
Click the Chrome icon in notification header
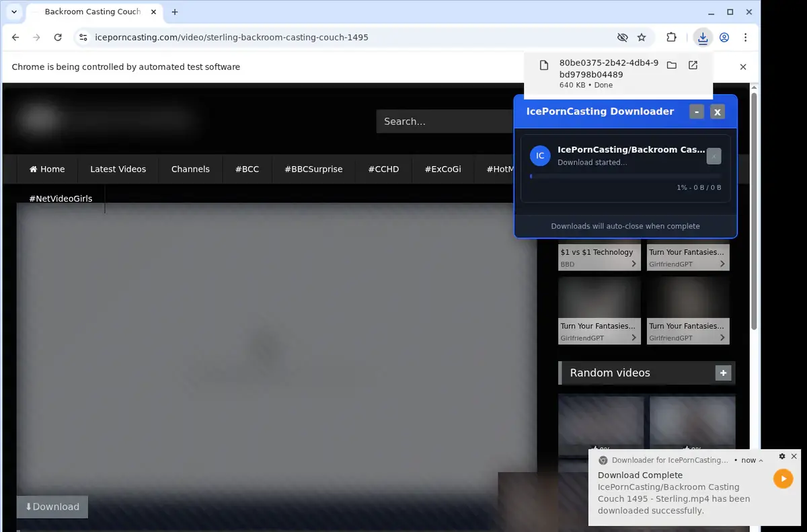[x=603, y=461]
